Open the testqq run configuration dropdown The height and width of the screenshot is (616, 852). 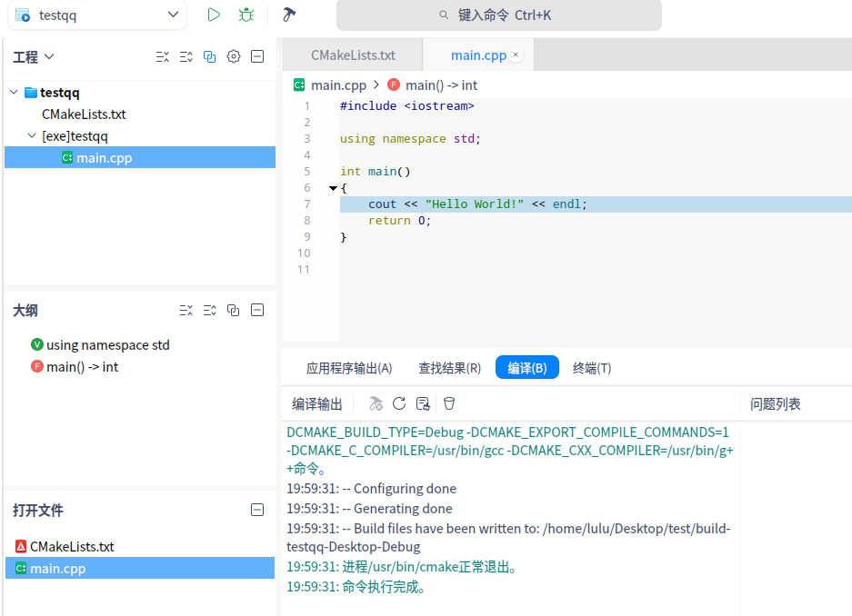pos(173,15)
